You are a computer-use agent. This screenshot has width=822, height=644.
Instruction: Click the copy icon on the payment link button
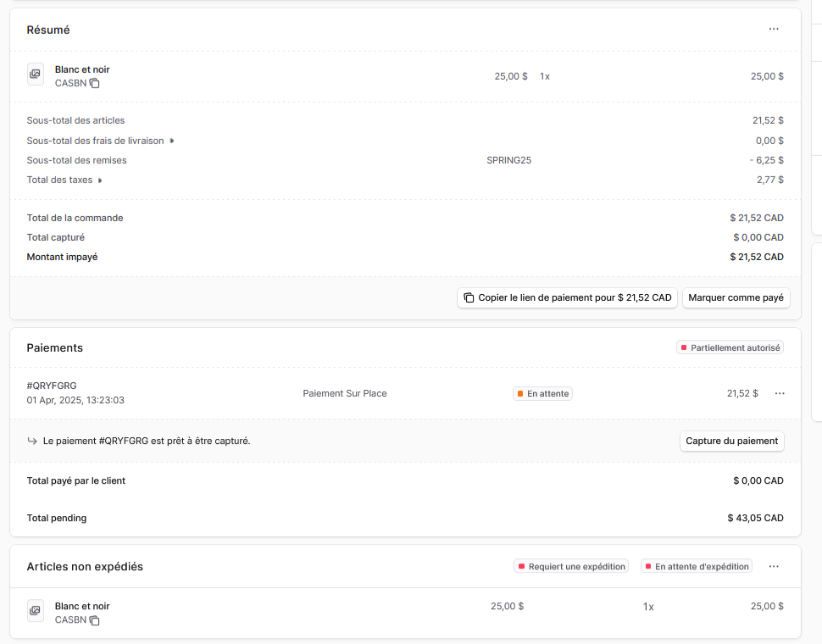pos(469,297)
